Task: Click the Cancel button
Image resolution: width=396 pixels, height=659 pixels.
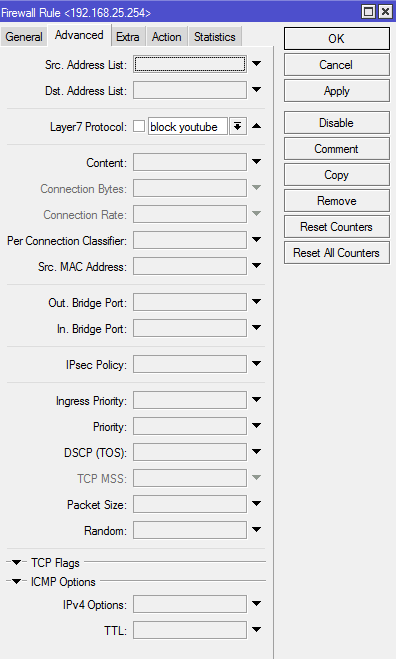Action: coord(336,65)
